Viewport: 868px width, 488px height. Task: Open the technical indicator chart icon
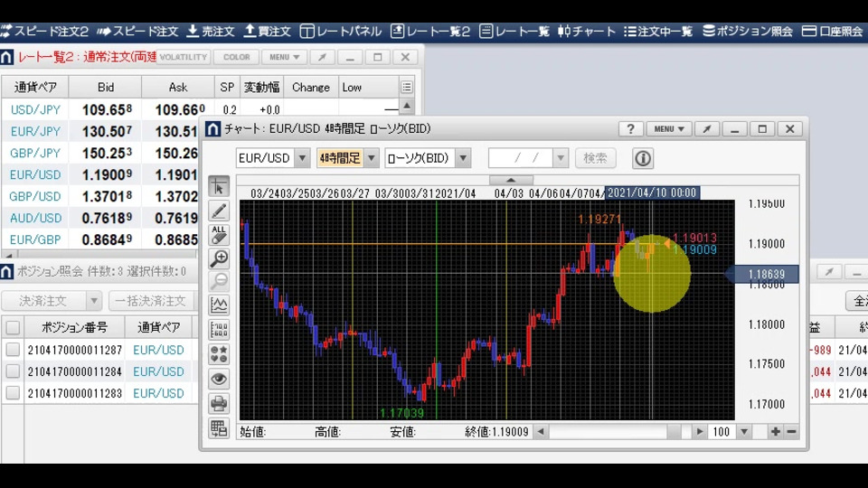click(x=219, y=305)
